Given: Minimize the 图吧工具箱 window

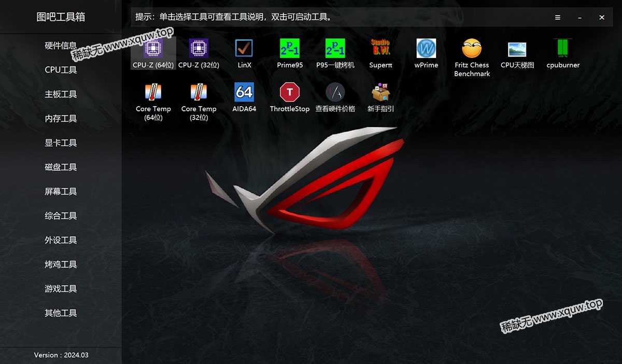Looking at the screenshot, I should pos(579,17).
